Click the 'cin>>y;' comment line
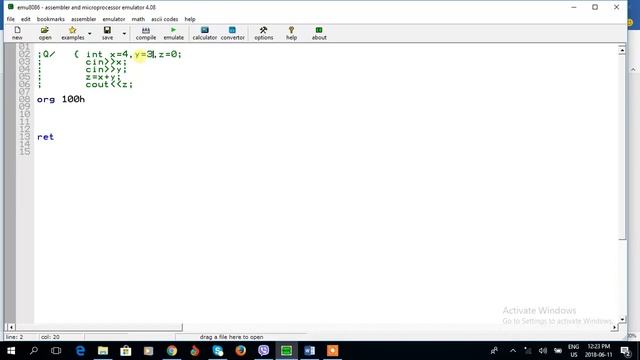 pos(106,69)
